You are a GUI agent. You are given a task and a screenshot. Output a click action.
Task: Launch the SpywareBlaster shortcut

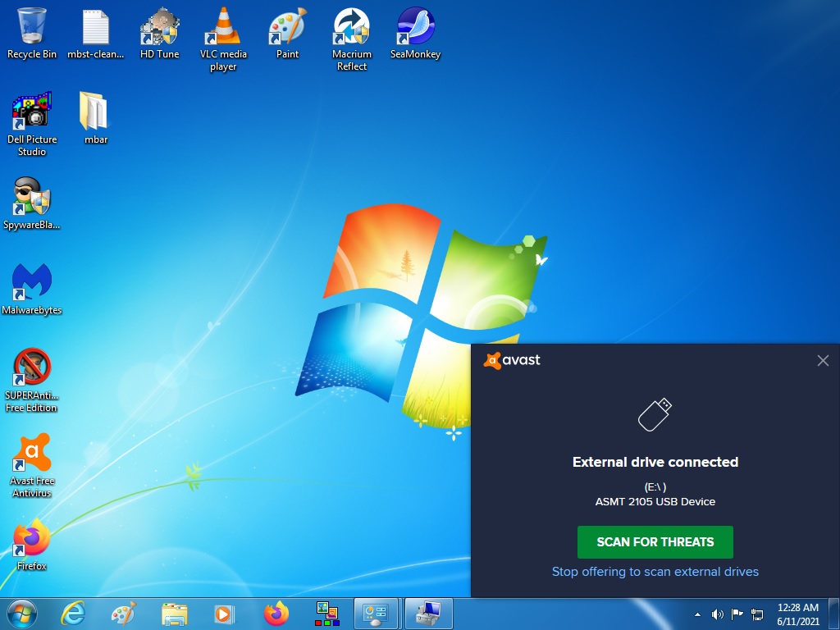(32, 203)
